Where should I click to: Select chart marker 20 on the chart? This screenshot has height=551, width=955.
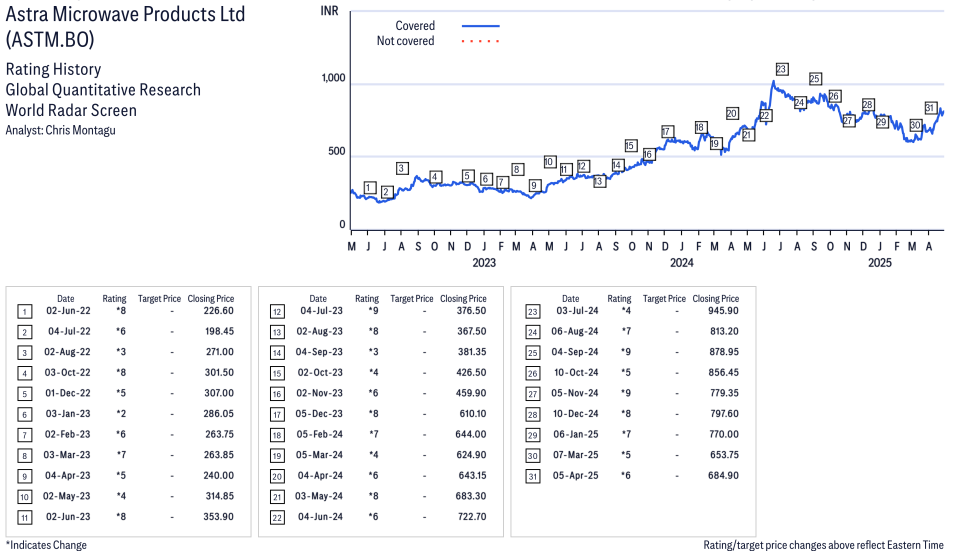[x=732, y=113]
